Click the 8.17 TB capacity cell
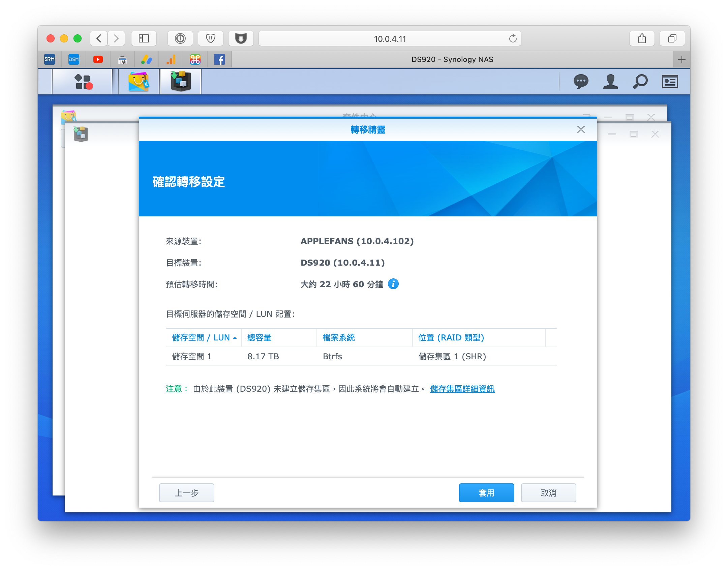 [x=263, y=356]
